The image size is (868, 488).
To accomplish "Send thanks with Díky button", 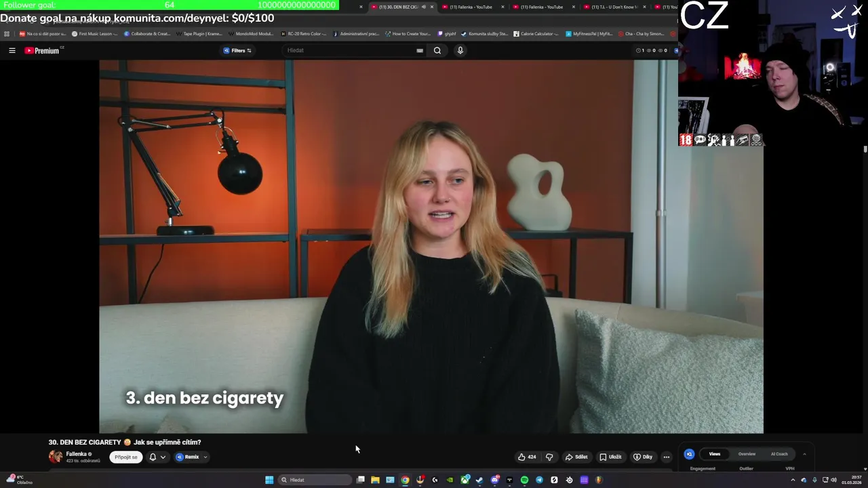I will point(643,457).
